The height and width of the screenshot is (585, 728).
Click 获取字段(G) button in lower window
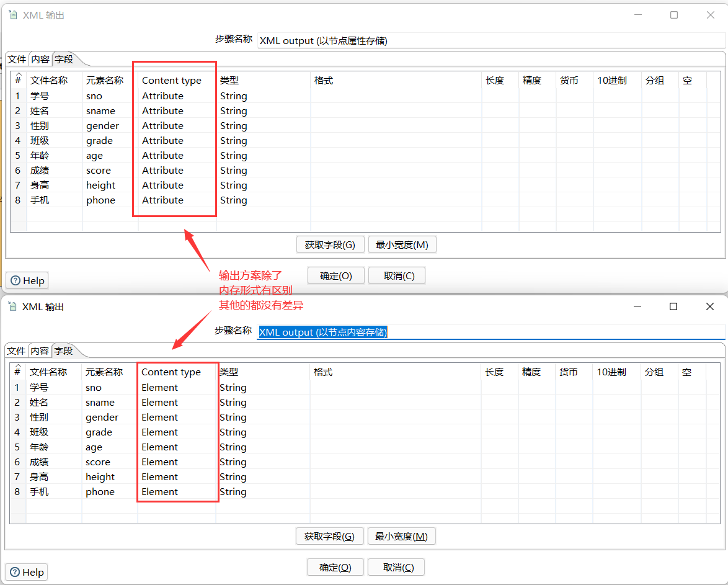(330, 536)
